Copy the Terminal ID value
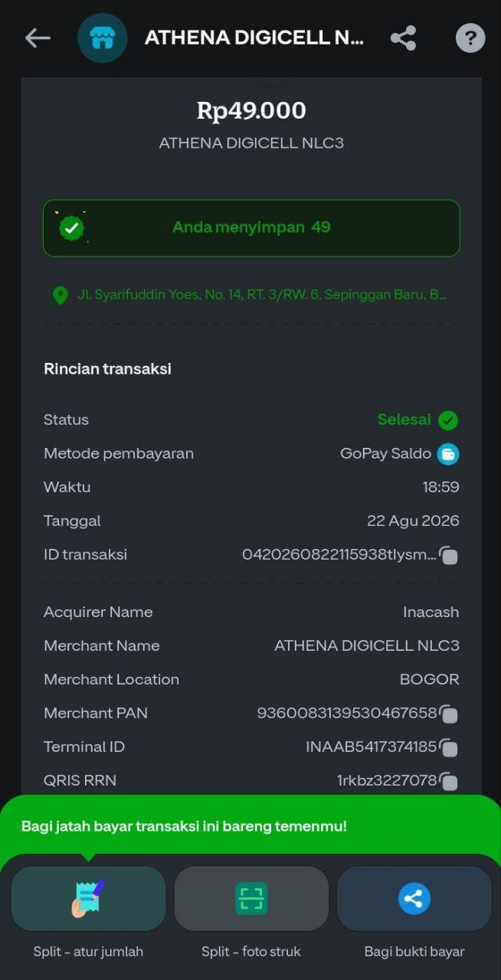The width and height of the screenshot is (501, 980). [449, 748]
